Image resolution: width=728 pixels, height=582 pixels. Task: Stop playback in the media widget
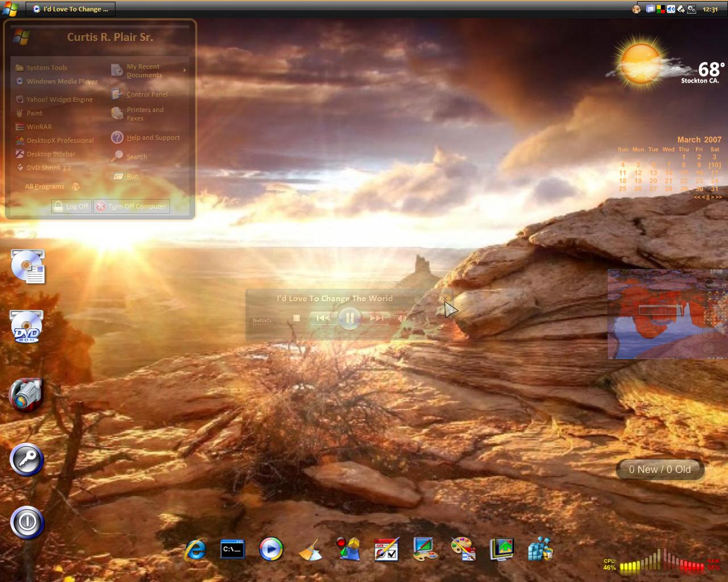pyautogui.click(x=296, y=318)
